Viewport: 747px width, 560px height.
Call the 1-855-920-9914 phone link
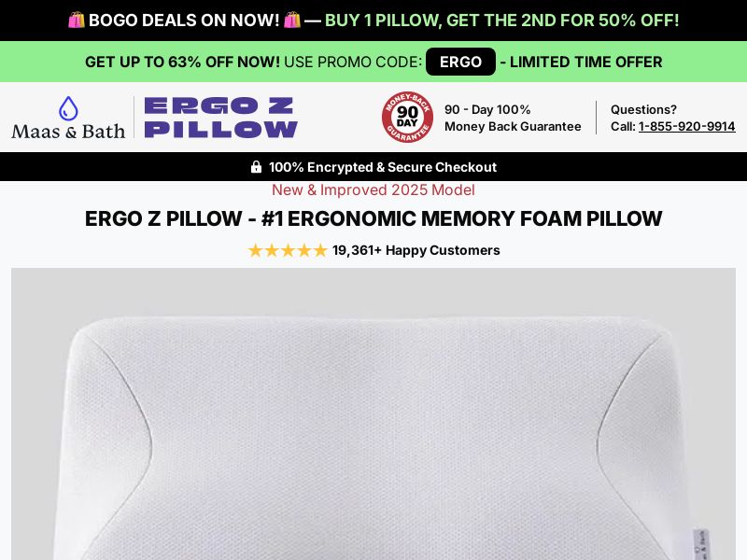pyautogui.click(x=686, y=126)
